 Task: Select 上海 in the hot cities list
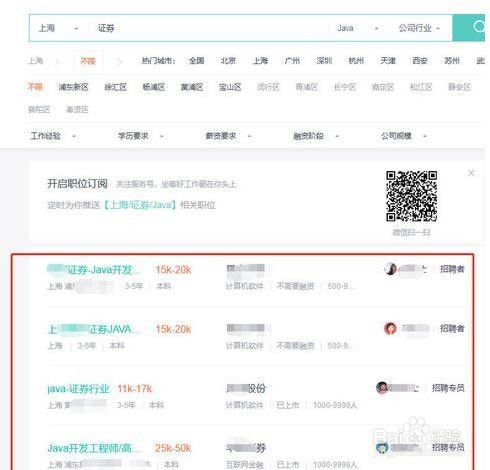click(x=260, y=61)
